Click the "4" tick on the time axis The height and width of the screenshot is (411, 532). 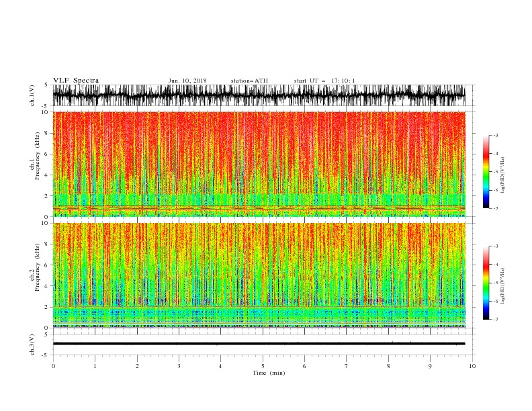221,366
